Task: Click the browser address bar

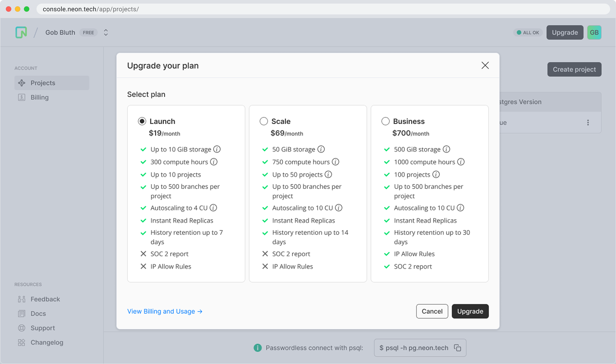Action: [319, 9]
